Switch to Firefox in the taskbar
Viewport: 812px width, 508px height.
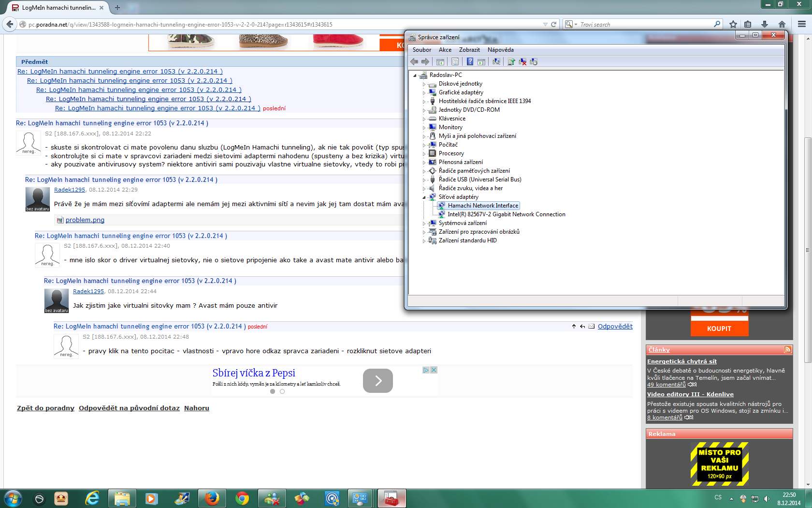pyautogui.click(x=212, y=498)
